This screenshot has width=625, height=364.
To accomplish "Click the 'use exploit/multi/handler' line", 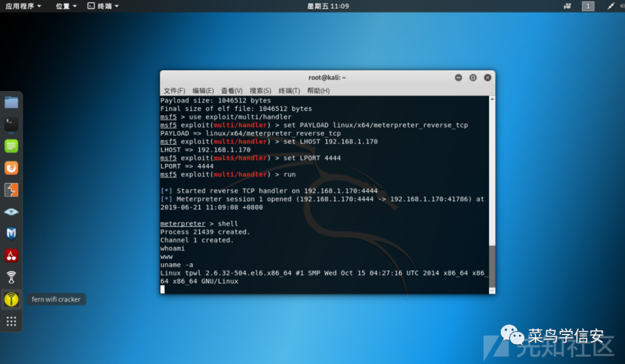I will [226, 117].
